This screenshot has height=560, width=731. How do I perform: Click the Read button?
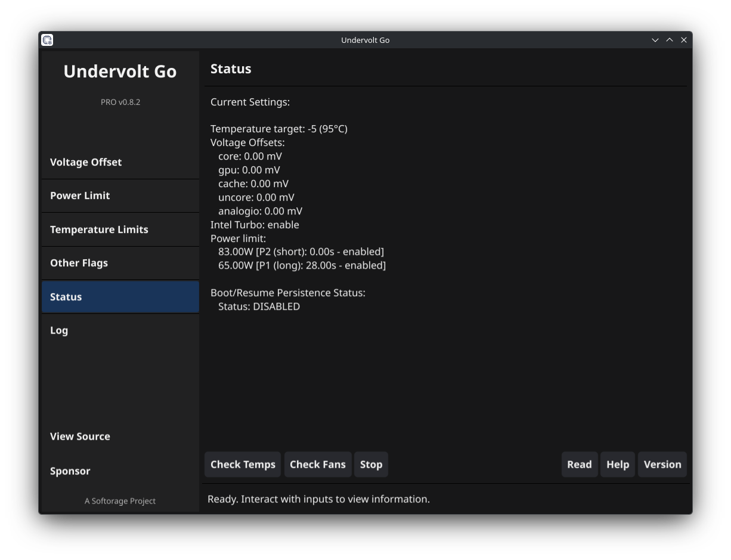click(580, 465)
